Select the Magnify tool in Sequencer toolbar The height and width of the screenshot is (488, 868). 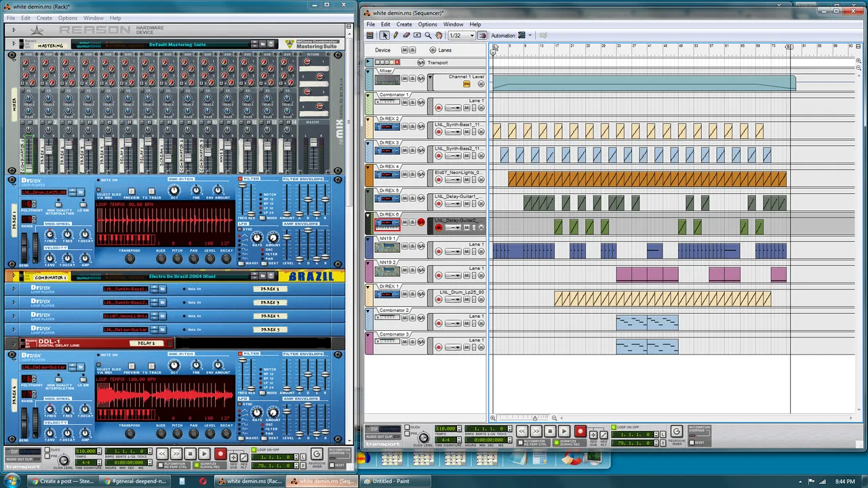[x=428, y=35]
